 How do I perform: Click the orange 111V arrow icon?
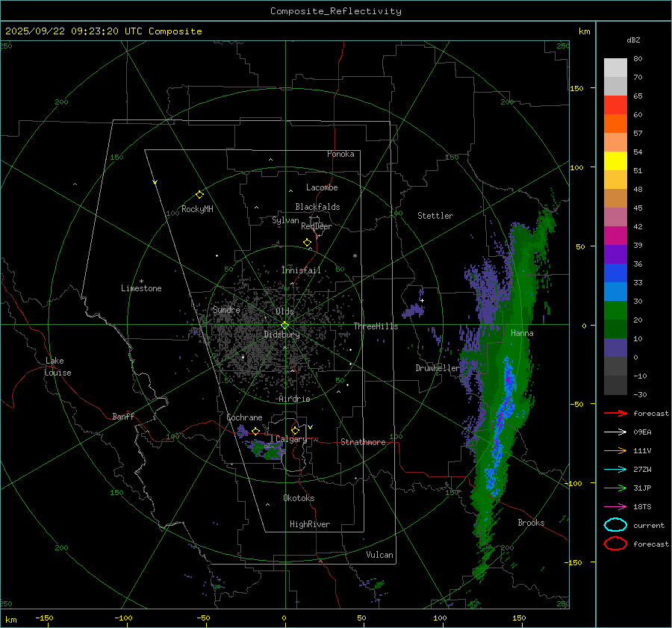615,450
